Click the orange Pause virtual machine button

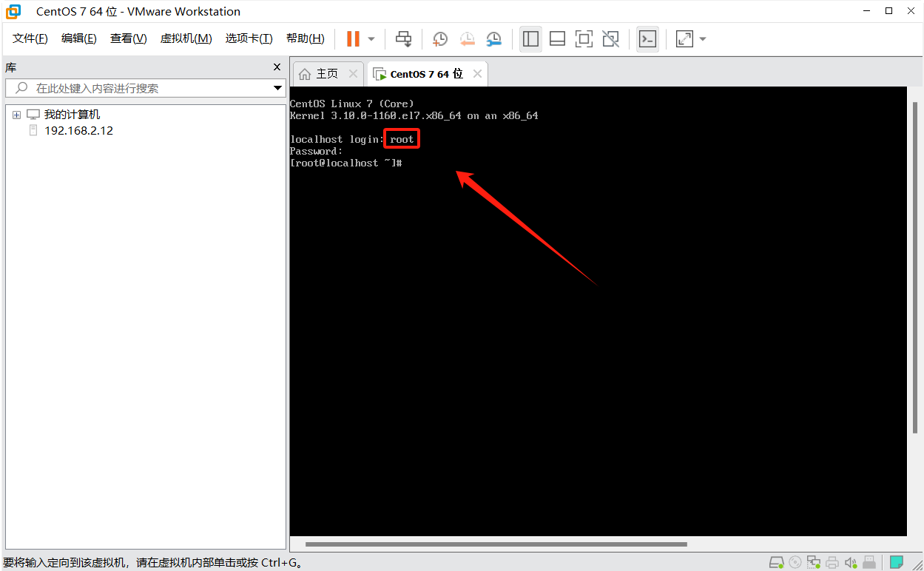coord(353,38)
